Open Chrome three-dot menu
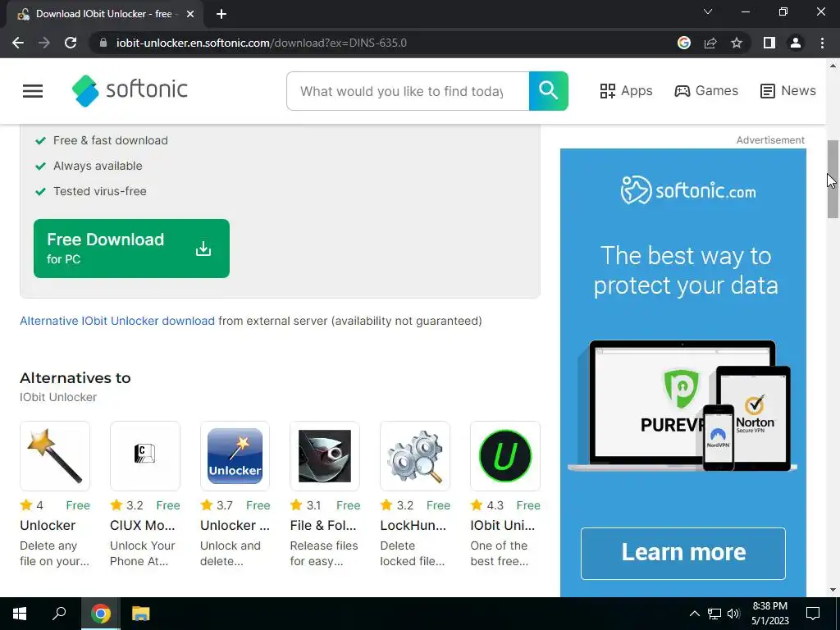 coord(822,43)
